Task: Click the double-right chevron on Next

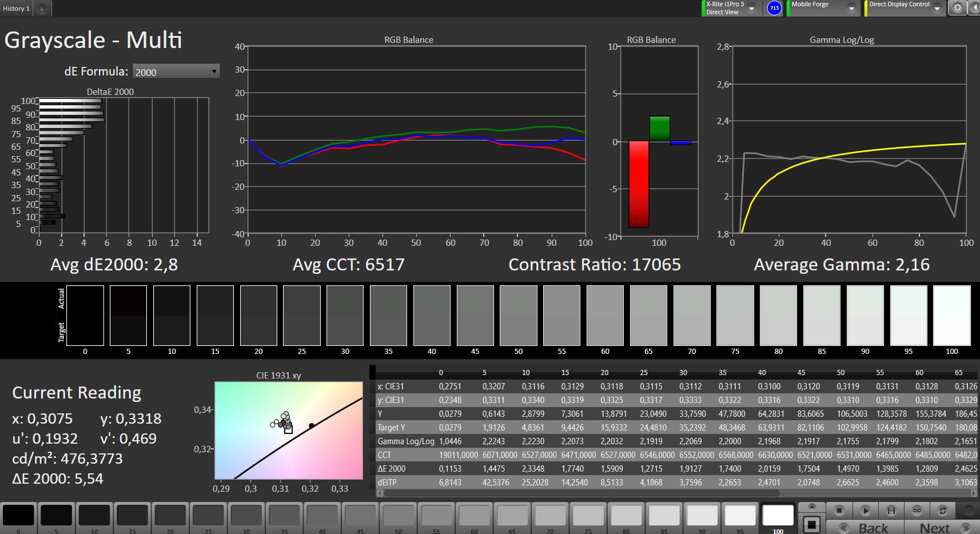Action: click(966, 528)
